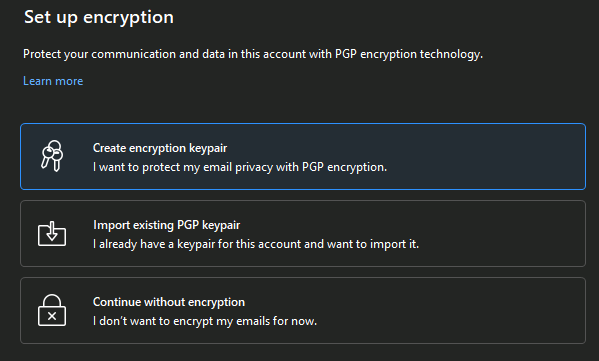Select the Import existing PGP keypair title

pyautogui.click(x=167, y=225)
